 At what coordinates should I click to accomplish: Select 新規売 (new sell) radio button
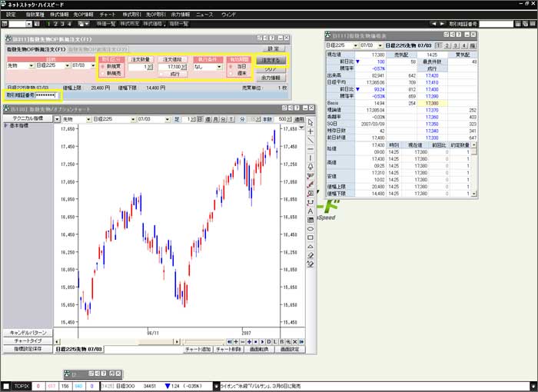tap(102, 74)
